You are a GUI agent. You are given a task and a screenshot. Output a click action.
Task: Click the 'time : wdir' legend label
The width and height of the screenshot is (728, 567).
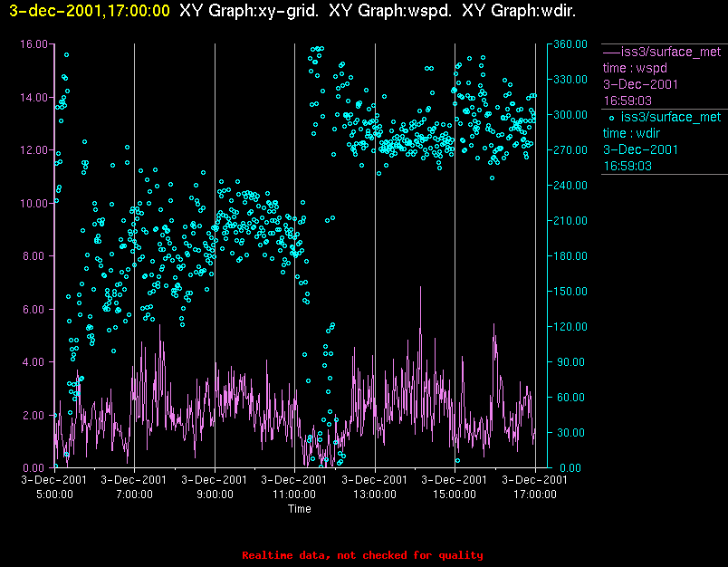631,134
